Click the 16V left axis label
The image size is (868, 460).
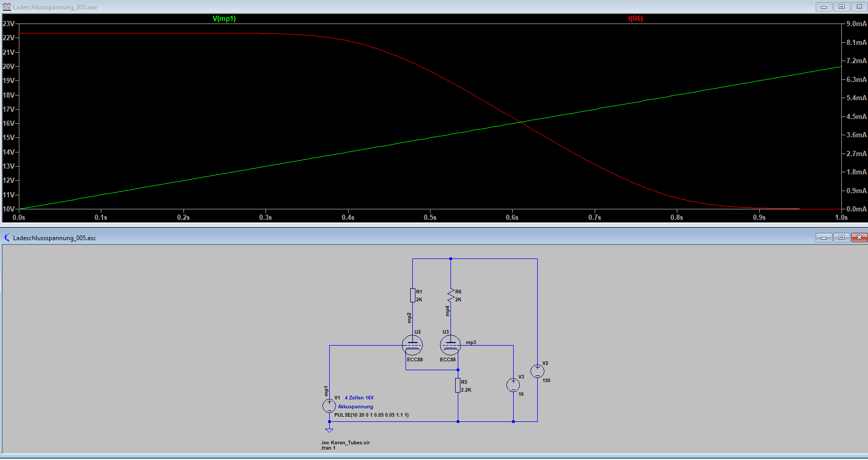[8, 123]
